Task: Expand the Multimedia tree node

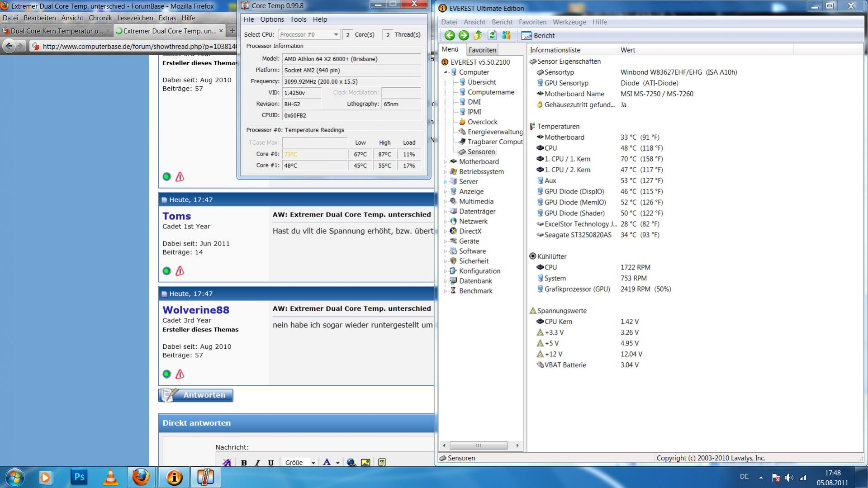Action: pos(445,201)
